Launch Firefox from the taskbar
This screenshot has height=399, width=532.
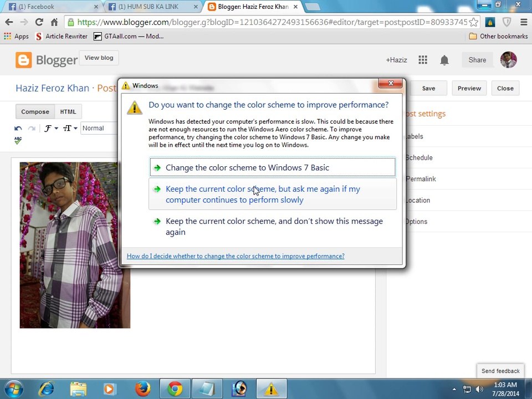click(143, 388)
